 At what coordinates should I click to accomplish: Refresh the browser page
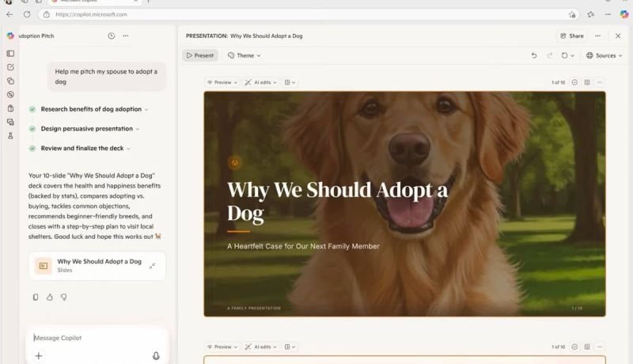[x=27, y=14]
